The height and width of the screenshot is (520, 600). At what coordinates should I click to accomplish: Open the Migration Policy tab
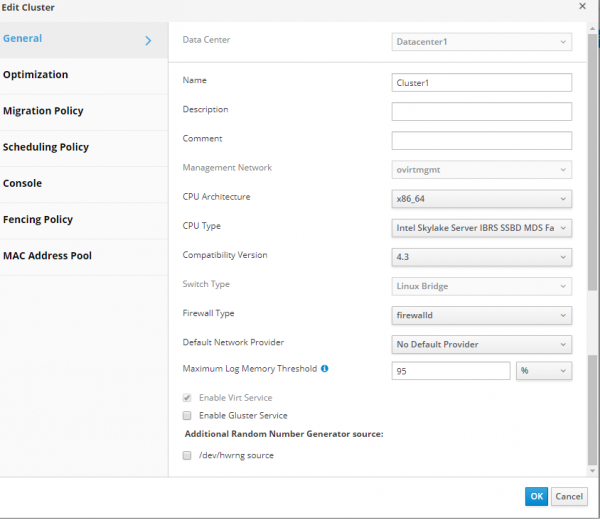[43, 111]
